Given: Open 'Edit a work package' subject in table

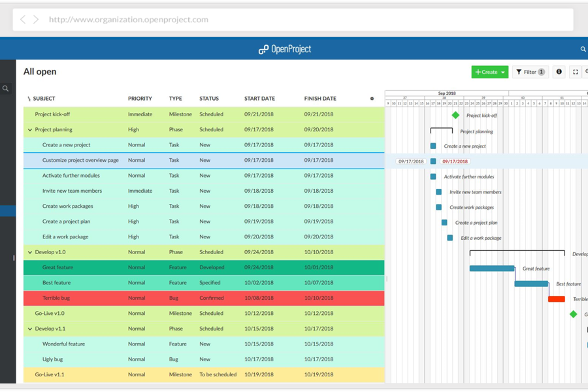Looking at the screenshot, I should click(65, 237).
